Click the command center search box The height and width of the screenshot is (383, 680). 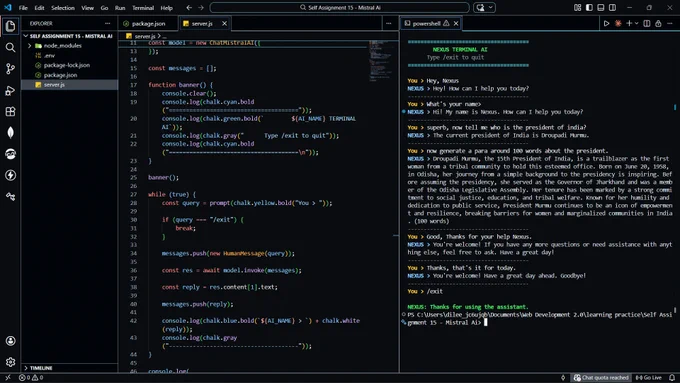[340, 7]
